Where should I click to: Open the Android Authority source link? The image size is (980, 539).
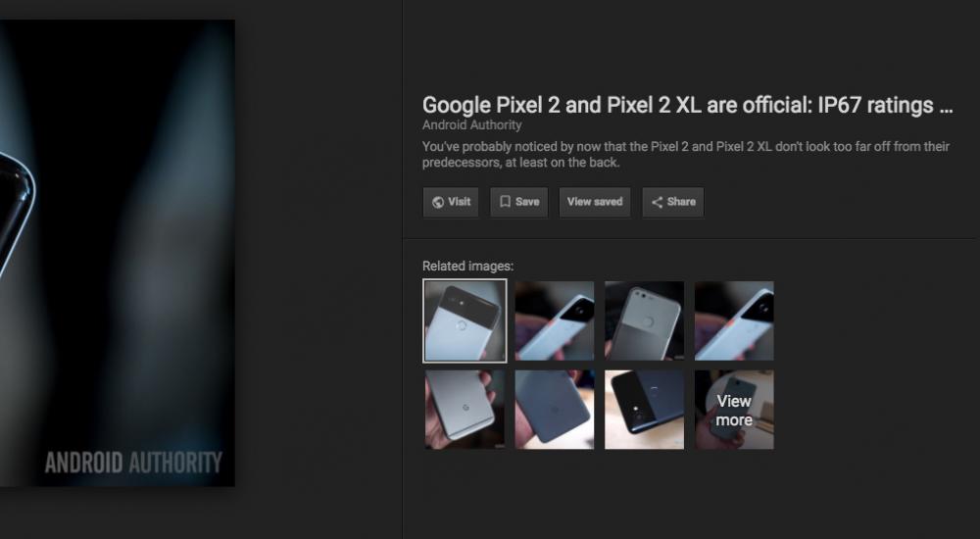click(472, 125)
